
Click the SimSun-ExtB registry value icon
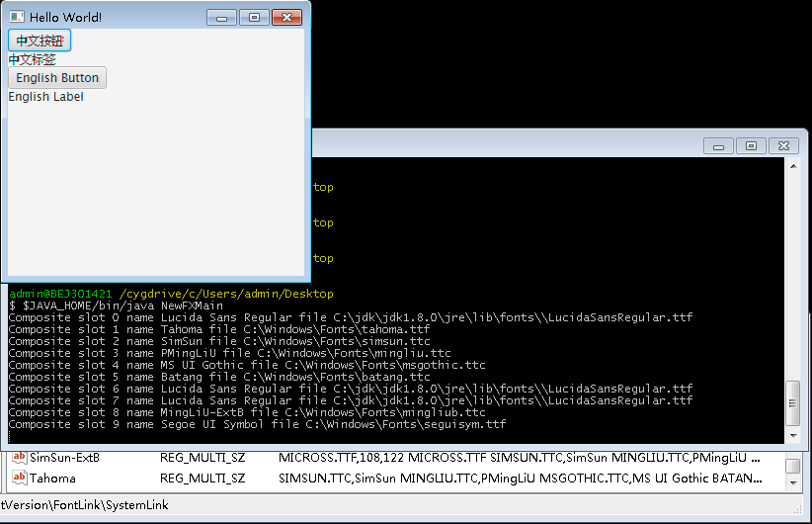tap(19, 458)
